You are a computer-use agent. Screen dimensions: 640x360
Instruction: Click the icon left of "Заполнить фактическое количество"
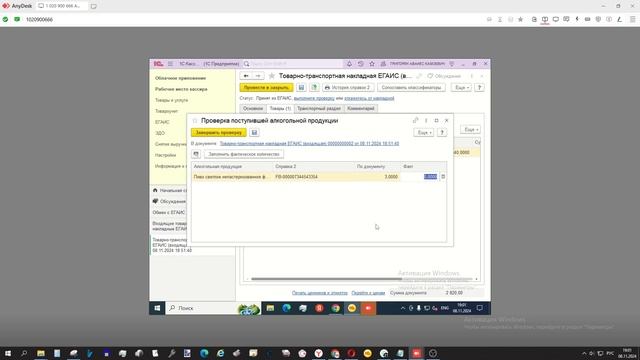196,154
